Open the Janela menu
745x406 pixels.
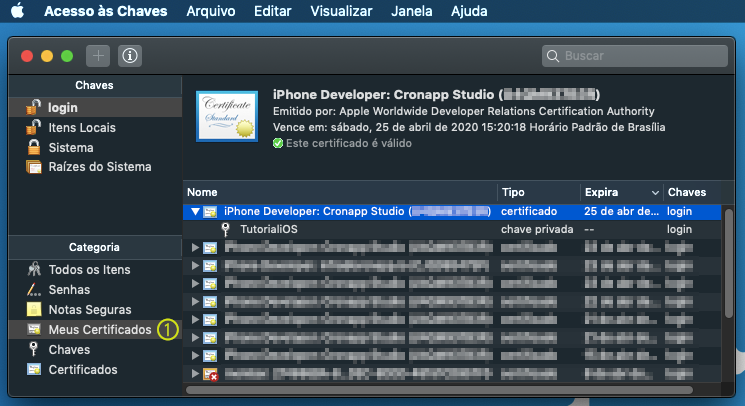[x=411, y=11]
